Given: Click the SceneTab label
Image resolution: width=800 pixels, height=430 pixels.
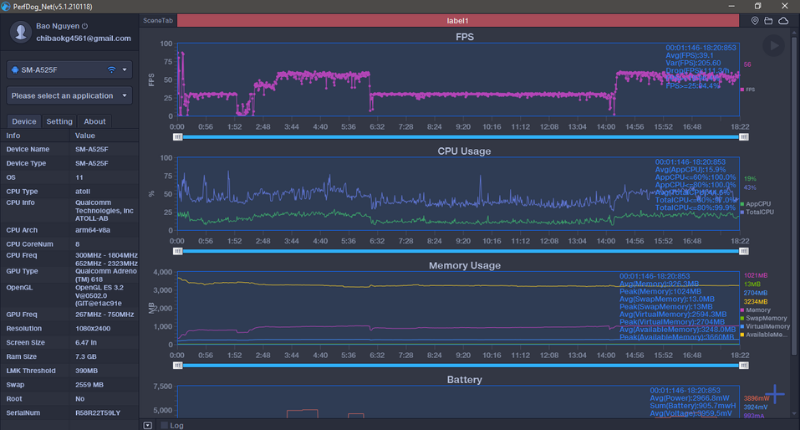Looking at the screenshot, I should [x=156, y=20].
